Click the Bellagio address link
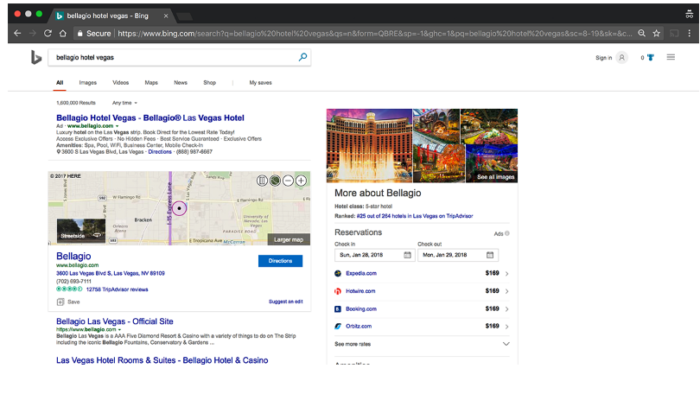This screenshot has height=394, width=700. coord(110,273)
